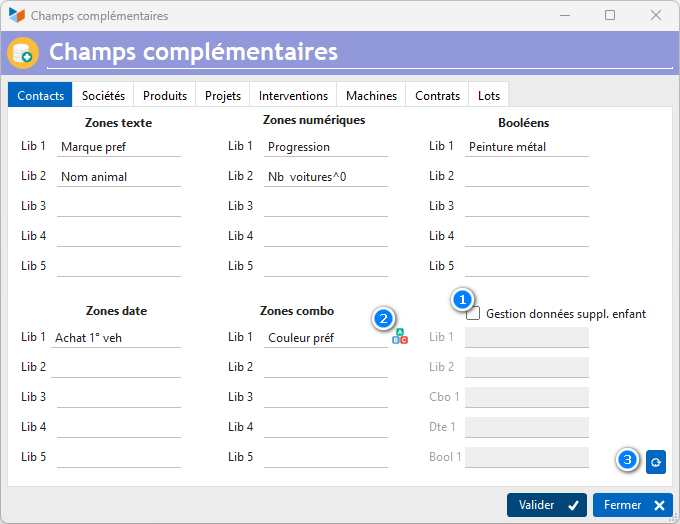
Task: Focus the Nb voitures^0 numeric field
Action: coord(325,177)
